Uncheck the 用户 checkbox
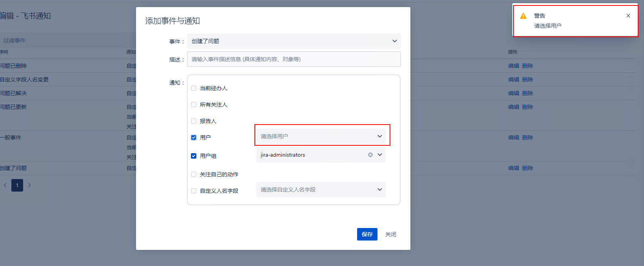 click(x=194, y=138)
